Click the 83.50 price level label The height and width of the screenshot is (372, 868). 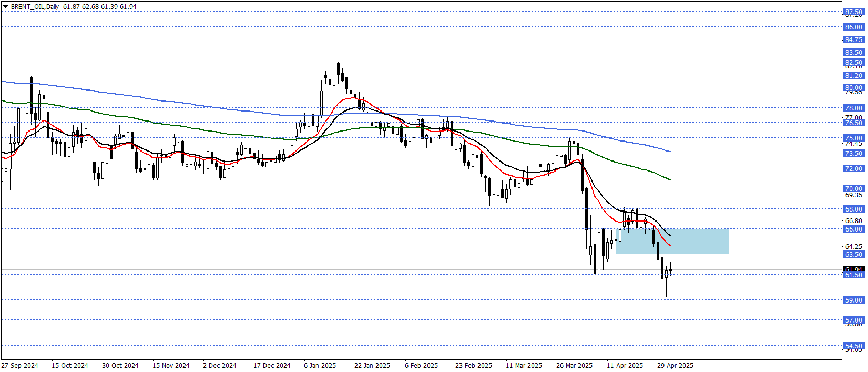click(x=854, y=52)
